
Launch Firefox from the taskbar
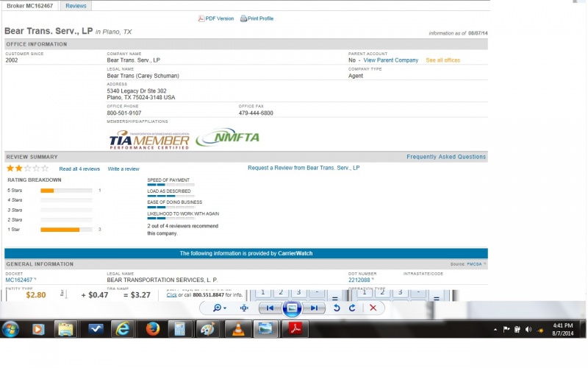coord(152,329)
